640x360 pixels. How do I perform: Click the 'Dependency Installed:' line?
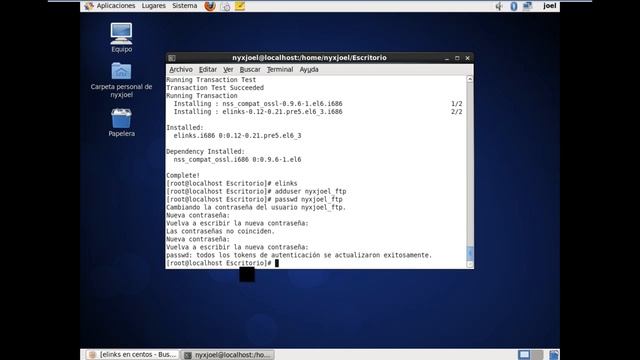pyautogui.click(x=205, y=151)
